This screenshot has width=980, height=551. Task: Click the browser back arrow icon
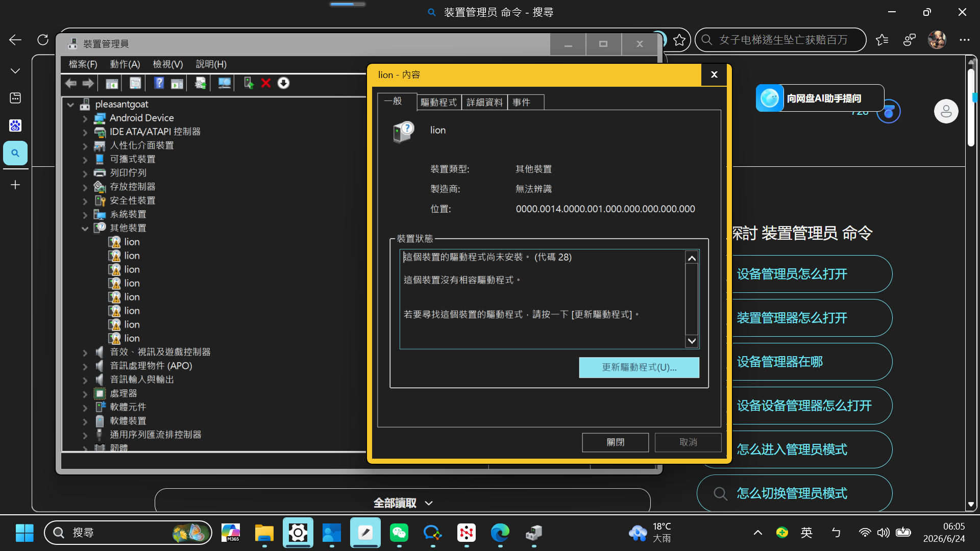[x=15, y=40]
